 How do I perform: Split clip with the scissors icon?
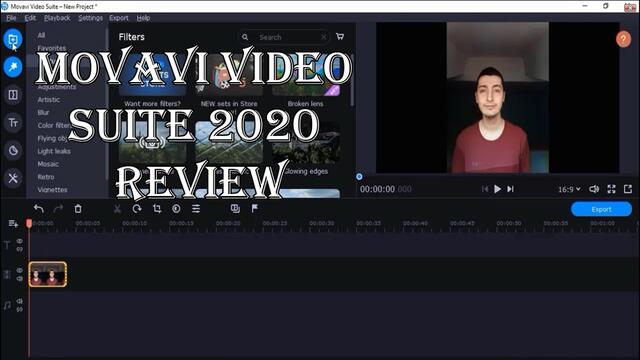tap(117, 209)
